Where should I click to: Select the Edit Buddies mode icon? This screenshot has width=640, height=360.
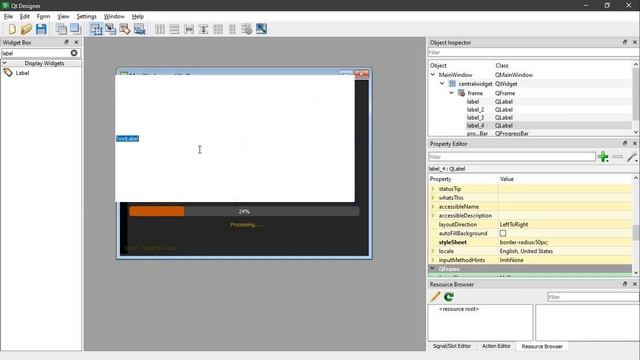pyautogui.click(x=125, y=29)
